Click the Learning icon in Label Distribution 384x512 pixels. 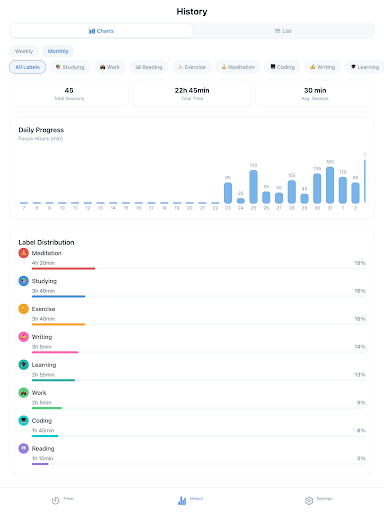pos(23,365)
